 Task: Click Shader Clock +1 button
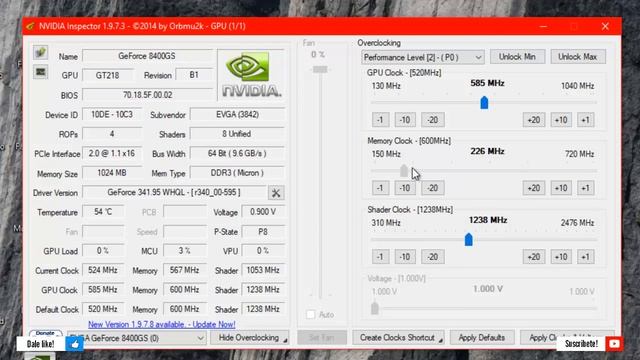tap(586, 257)
